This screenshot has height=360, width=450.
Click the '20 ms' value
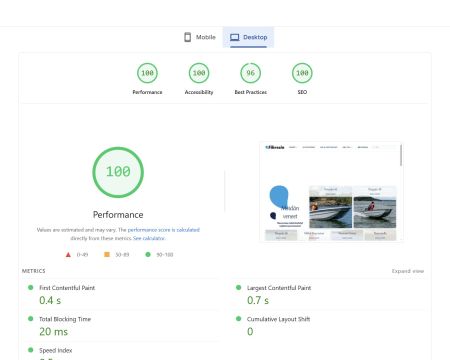[x=53, y=332]
